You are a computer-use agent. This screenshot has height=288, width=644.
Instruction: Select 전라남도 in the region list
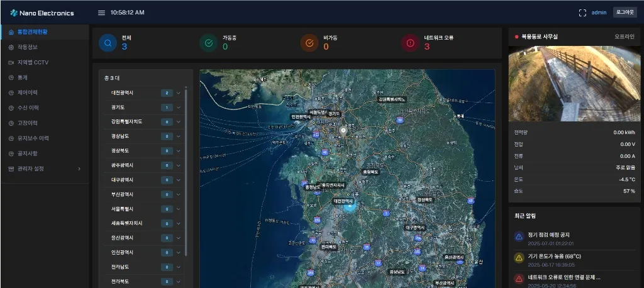144,267
